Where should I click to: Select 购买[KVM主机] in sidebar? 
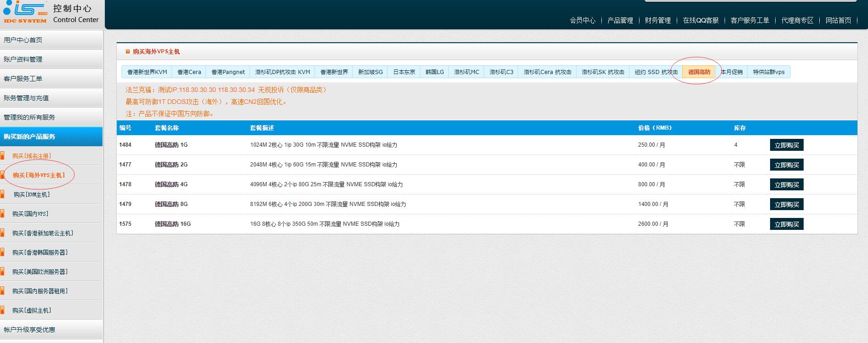(32, 194)
